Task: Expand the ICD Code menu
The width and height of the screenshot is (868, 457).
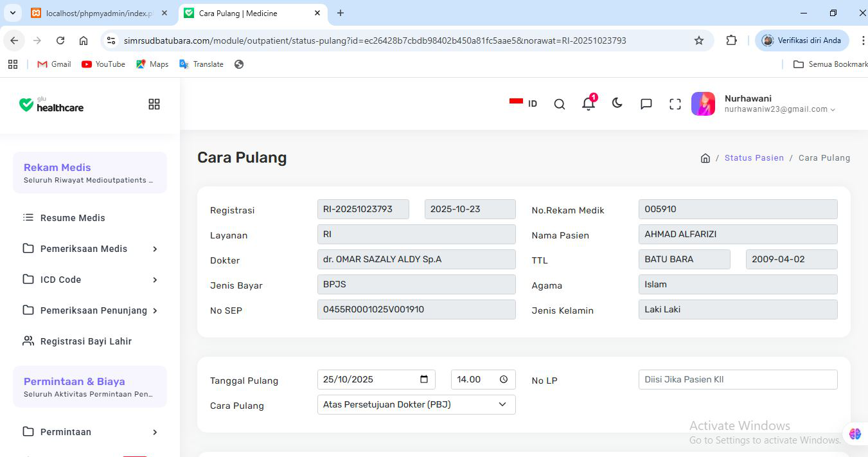Action: tap(90, 280)
